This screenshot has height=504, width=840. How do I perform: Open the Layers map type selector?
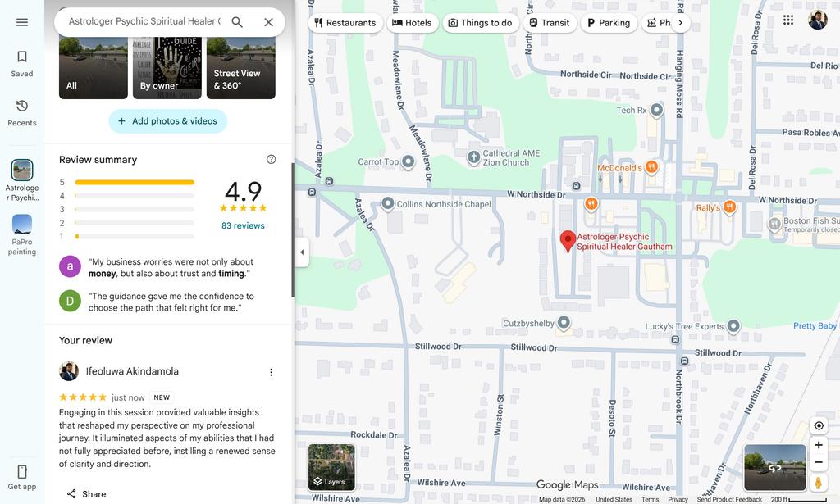pyautogui.click(x=331, y=468)
